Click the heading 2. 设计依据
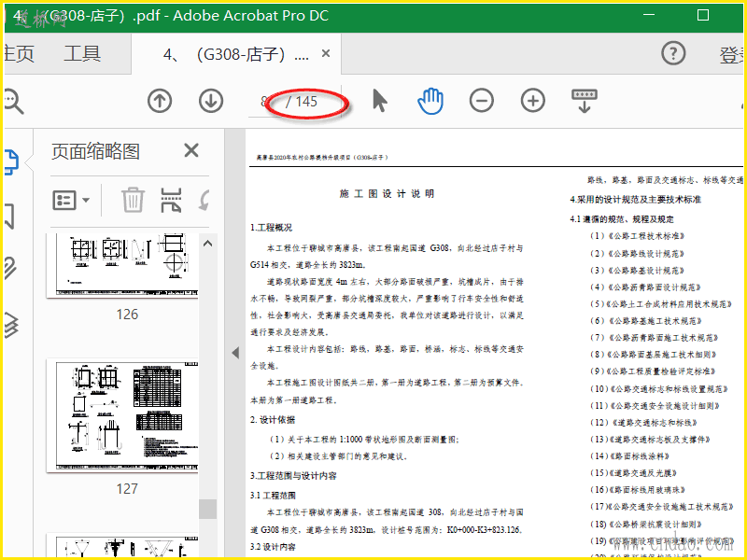 273,419
